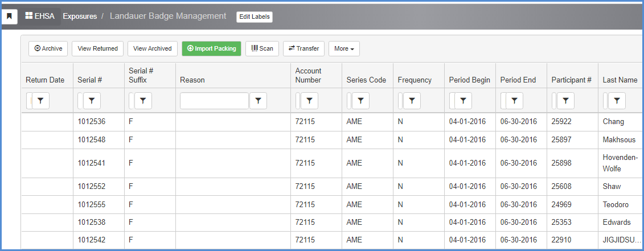The height and width of the screenshot is (251, 644).
Task: Go to Exposures breadcrumb
Action: click(80, 17)
